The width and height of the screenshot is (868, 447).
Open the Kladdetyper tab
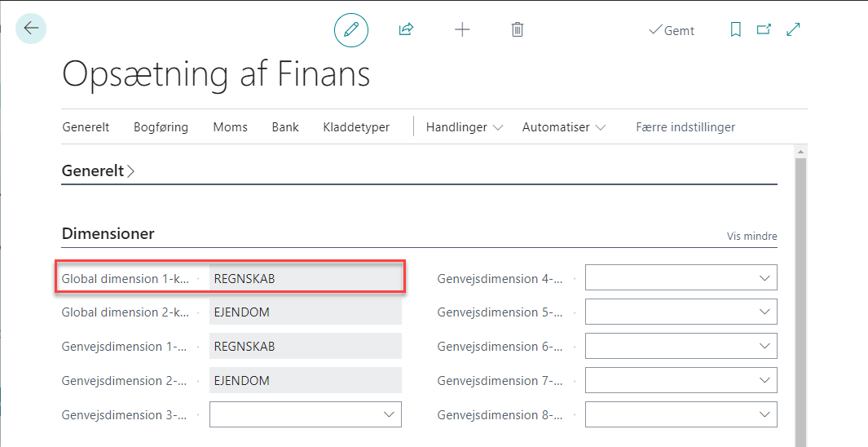pyautogui.click(x=356, y=127)
